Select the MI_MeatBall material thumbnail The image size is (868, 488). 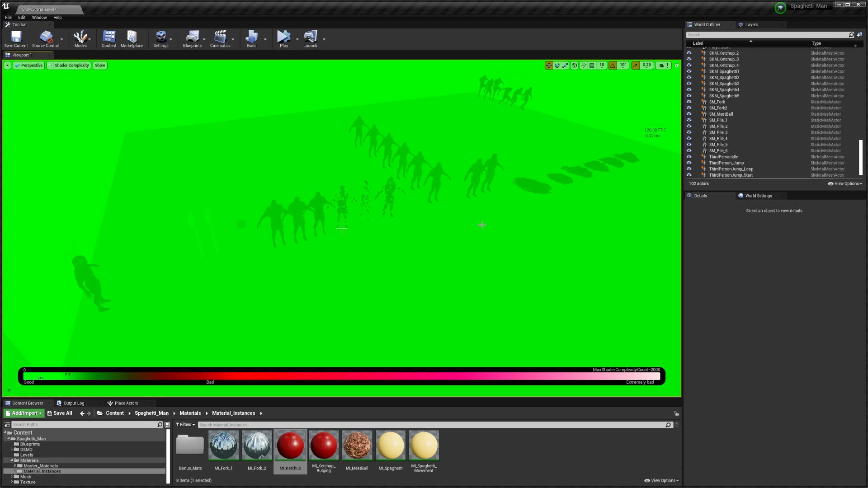pos(357,446)
